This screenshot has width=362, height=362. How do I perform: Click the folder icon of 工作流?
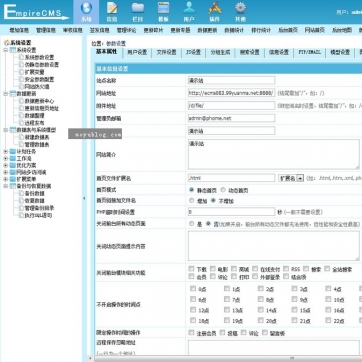pos(13,159)
